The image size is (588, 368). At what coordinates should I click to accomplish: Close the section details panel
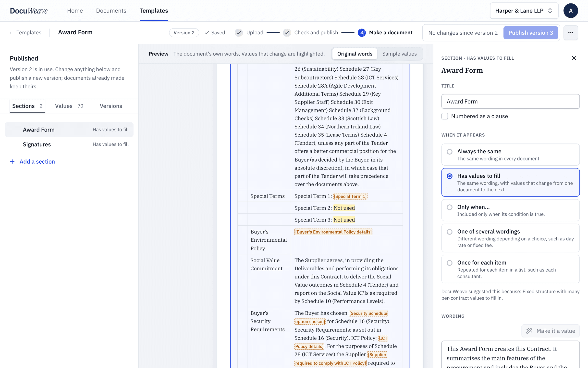574,58
